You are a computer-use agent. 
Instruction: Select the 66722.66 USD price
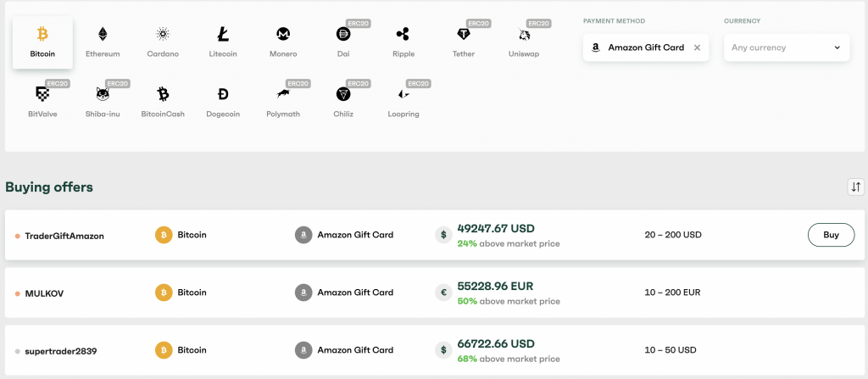[496, 344]
